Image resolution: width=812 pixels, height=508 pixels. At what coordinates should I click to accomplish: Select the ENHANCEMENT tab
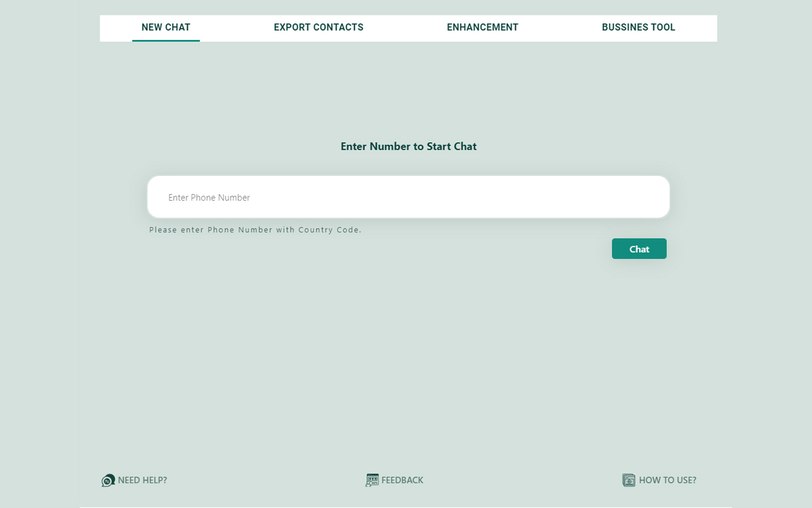click(x=483, y=27)
